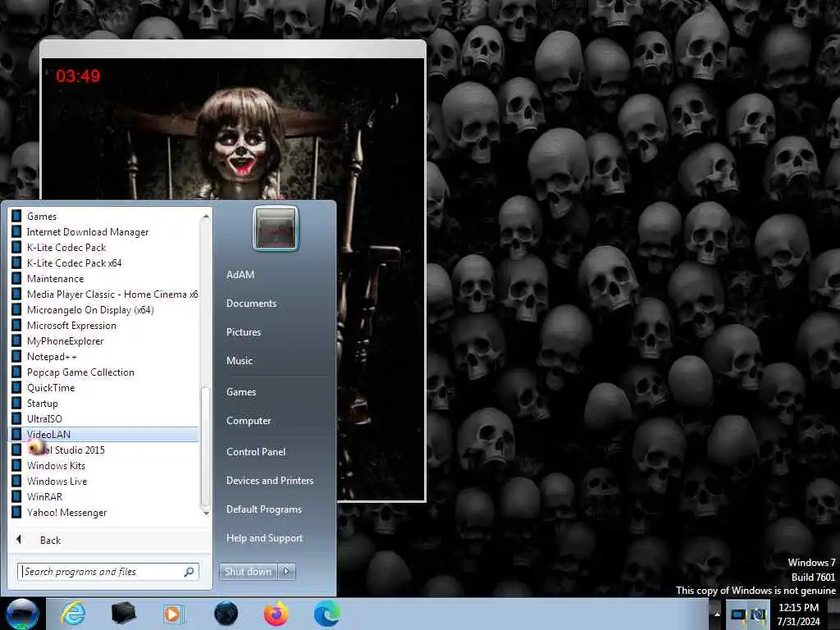Image resolution: width=840 pixels, height=630 pixels.
Task: Expand the Windows Kits folder
Action: [104, 465]
